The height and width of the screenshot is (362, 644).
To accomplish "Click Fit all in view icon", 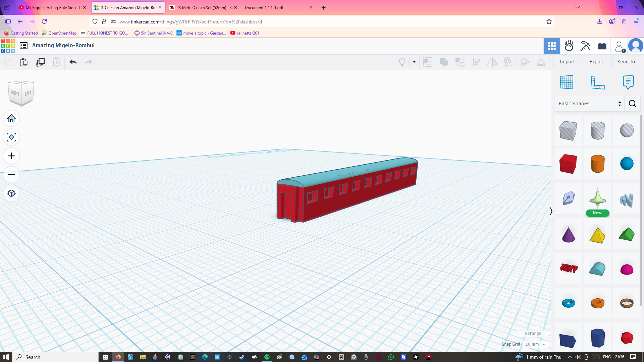I will point(11,137).
